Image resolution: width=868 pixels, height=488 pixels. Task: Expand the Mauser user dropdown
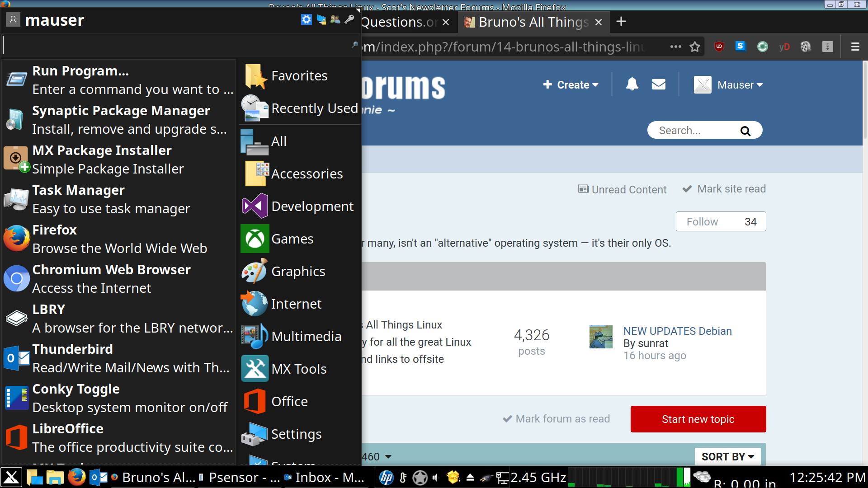728,84
